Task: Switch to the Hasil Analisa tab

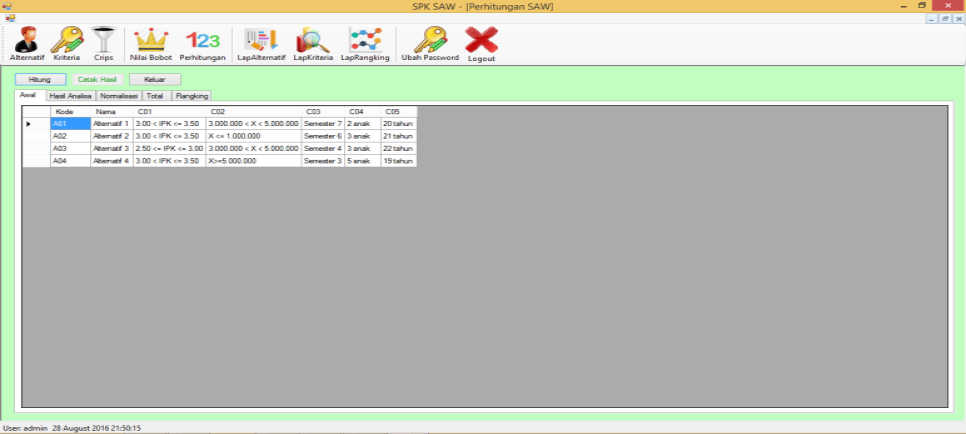Action: click(70, 96)
